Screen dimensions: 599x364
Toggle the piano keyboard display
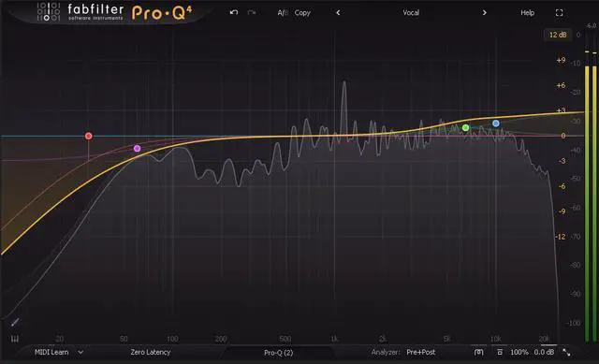15,339
